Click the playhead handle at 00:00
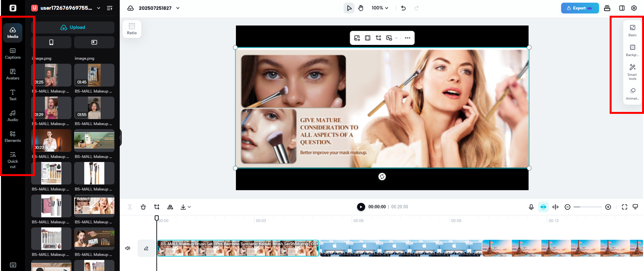 point(157,218)
